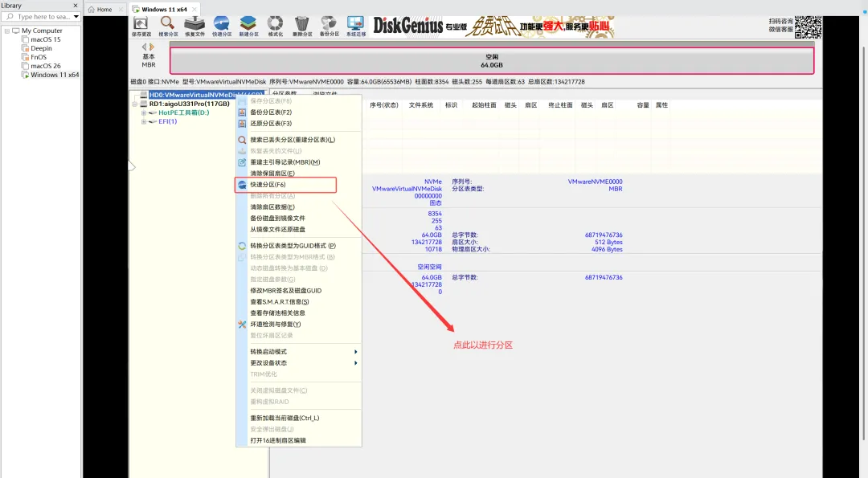
Task: Click the RD1:aigoU331Pro disk icon
Action: click(x=144, y=104)
